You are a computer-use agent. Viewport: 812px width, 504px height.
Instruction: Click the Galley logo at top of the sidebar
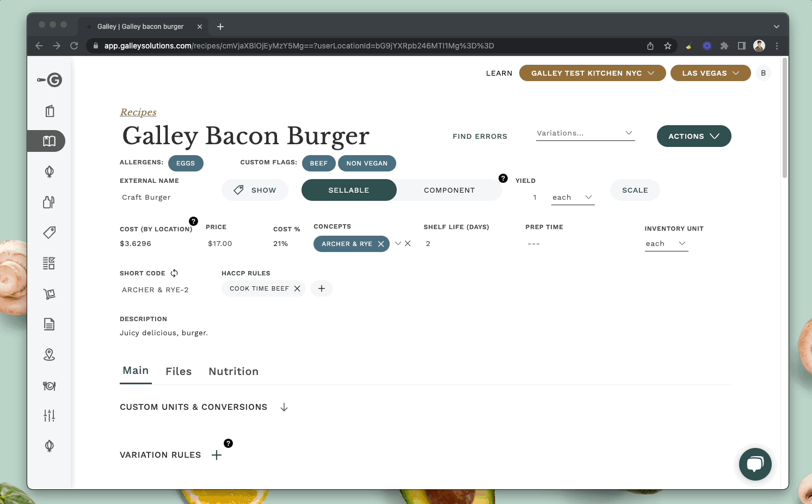pyautogui.click(x=49, y=80)
